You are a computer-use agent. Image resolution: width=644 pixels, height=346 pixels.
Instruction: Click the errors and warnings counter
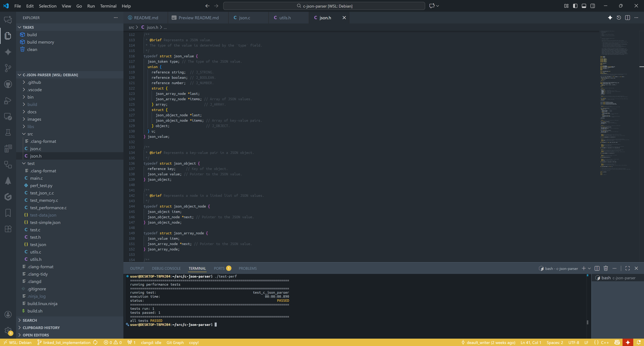(113, 342)
